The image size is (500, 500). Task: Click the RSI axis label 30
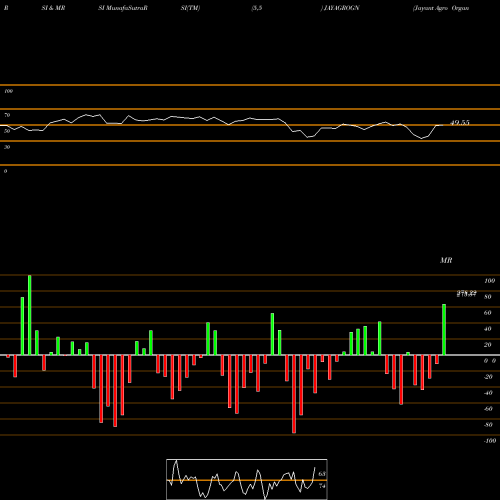(7, 147)
